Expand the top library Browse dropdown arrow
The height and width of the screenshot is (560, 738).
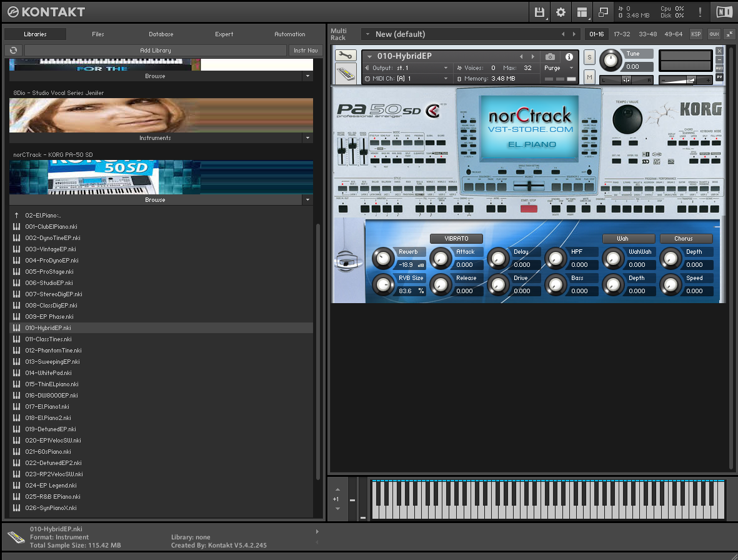[307, 76]
